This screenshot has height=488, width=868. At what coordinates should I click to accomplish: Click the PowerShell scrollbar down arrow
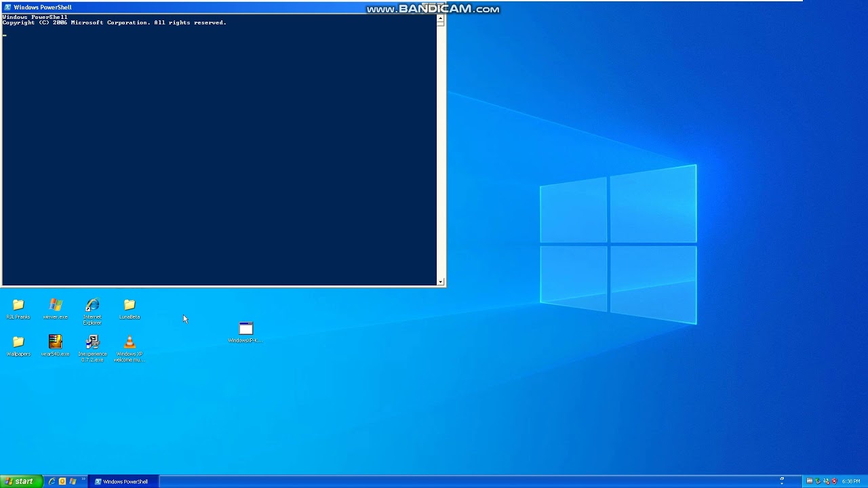coord(441,281)
